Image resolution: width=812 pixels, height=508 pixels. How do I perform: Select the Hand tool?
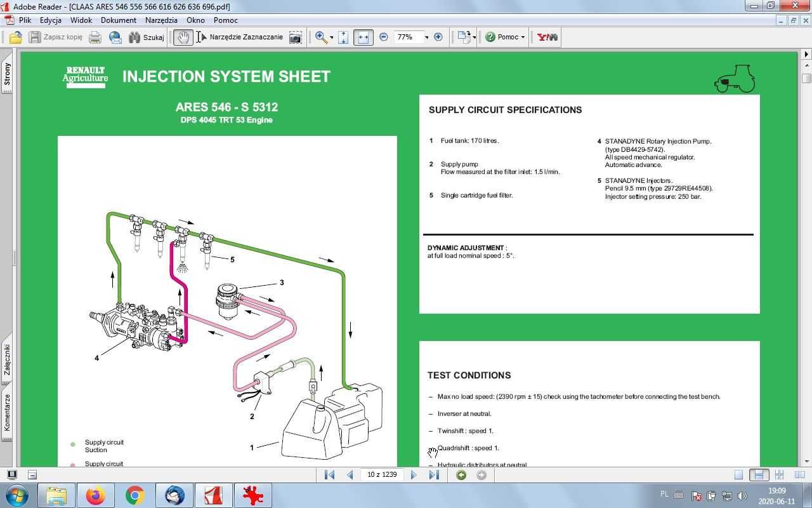[183, 37]
